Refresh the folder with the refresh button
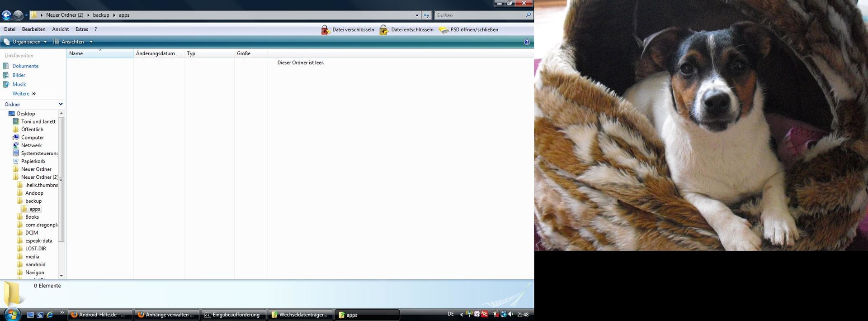Screen dimensions: 868x321 [426, 15]
